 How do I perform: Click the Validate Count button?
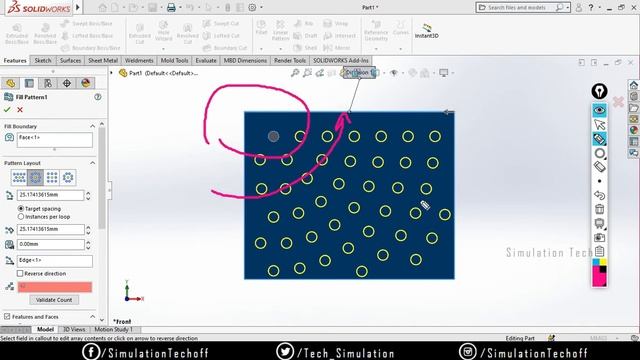(x=54, y=300)
